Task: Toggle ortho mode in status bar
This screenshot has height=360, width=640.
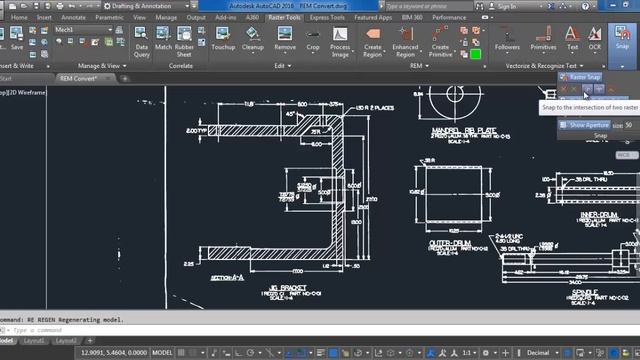Action: coord(238,353)
